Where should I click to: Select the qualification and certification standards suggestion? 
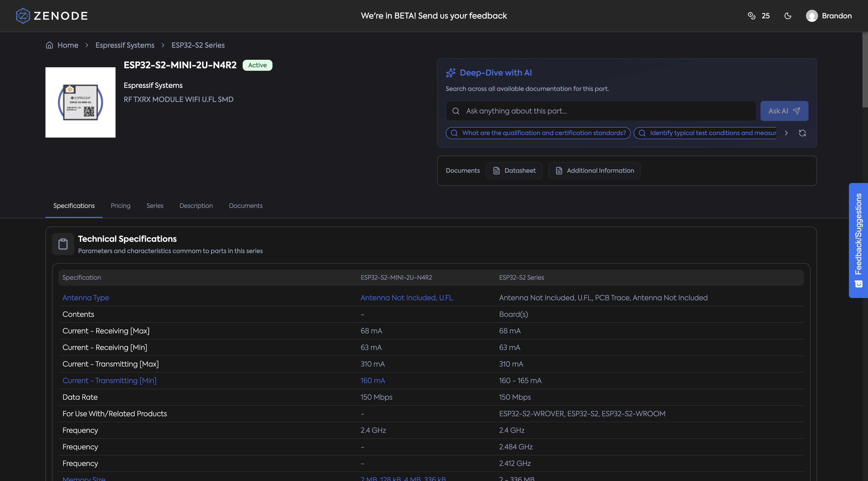[538, 133]
